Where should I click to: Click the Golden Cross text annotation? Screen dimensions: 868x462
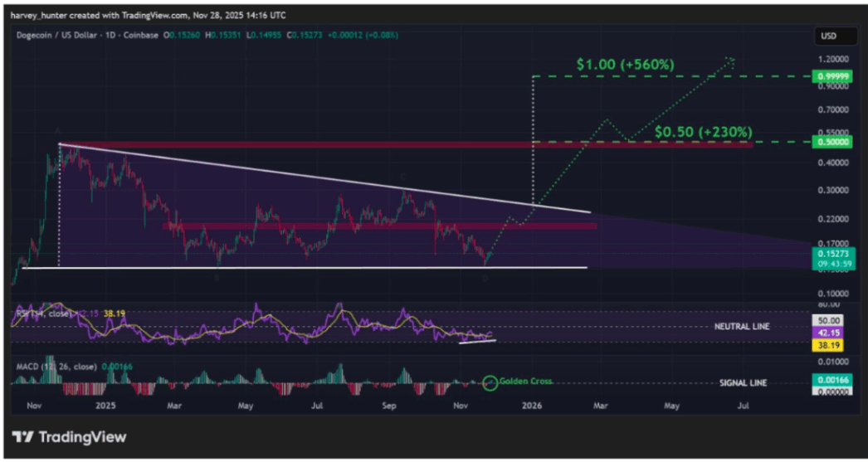click(x=525, y=382)
